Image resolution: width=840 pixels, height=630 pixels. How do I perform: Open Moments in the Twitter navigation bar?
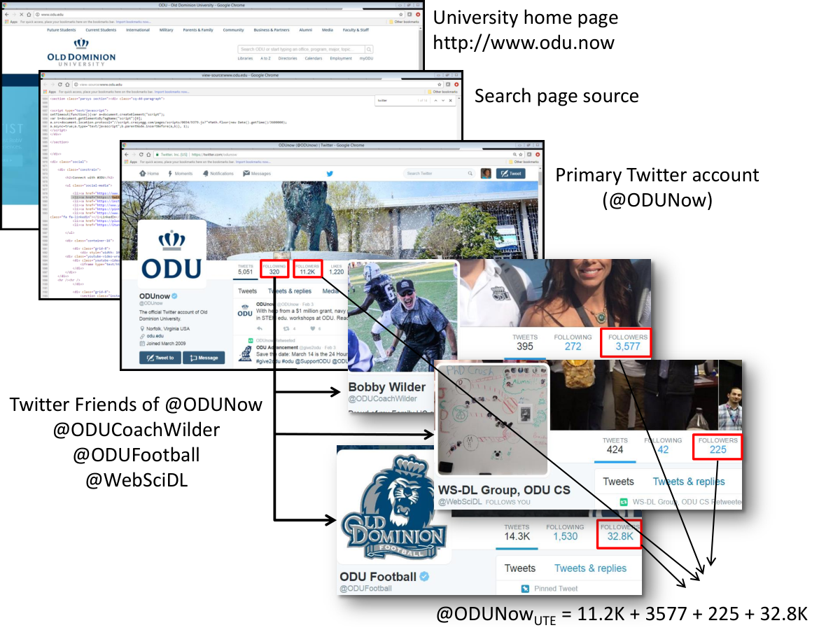tap(180, 174)
